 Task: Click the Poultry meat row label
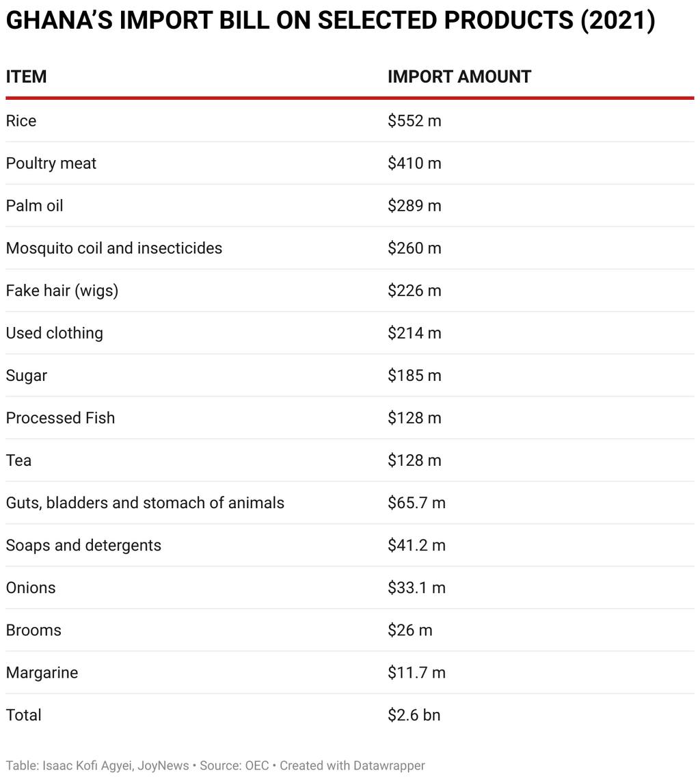pos(51,163)
